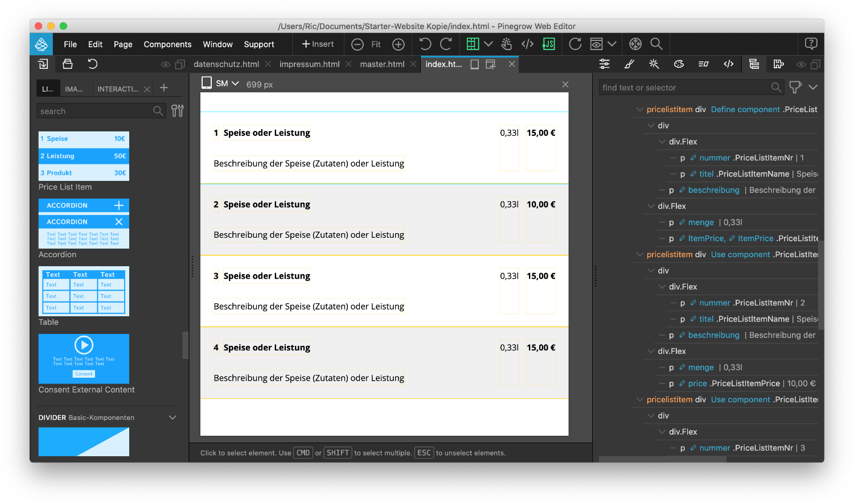Viewport: 854px width, 504px height.
Task: Toggle the green page layout view icon
Action: tap(473, 44)
